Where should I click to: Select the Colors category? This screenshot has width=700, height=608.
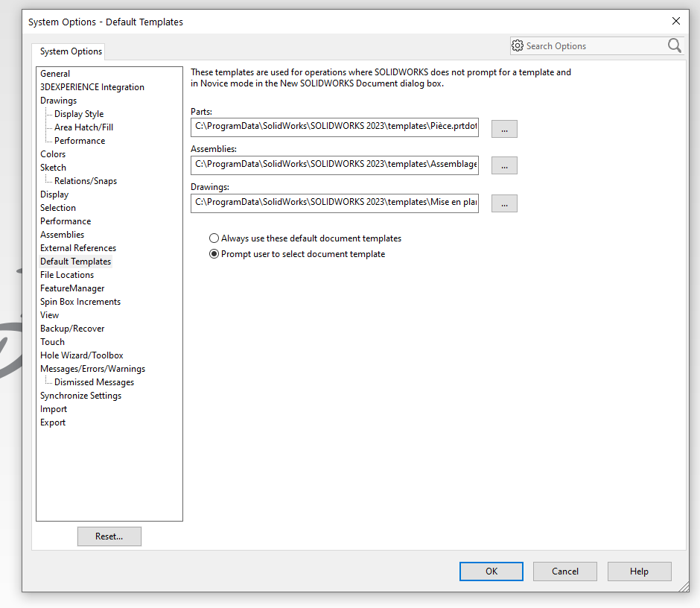tap(53, 153)
